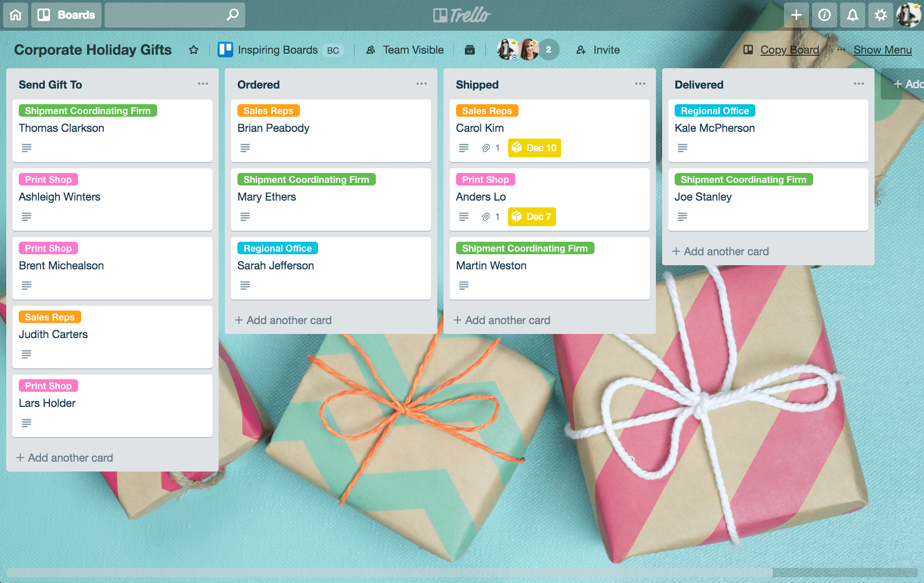Click the pink Print Shop label on Ashleigh Winters
This screenshot has height=583, width=924.
(x=48, y=180)
